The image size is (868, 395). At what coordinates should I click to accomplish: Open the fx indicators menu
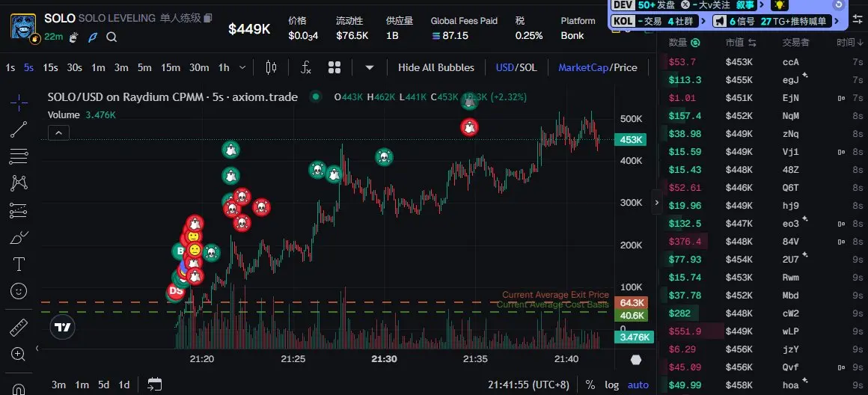(305, 67)
